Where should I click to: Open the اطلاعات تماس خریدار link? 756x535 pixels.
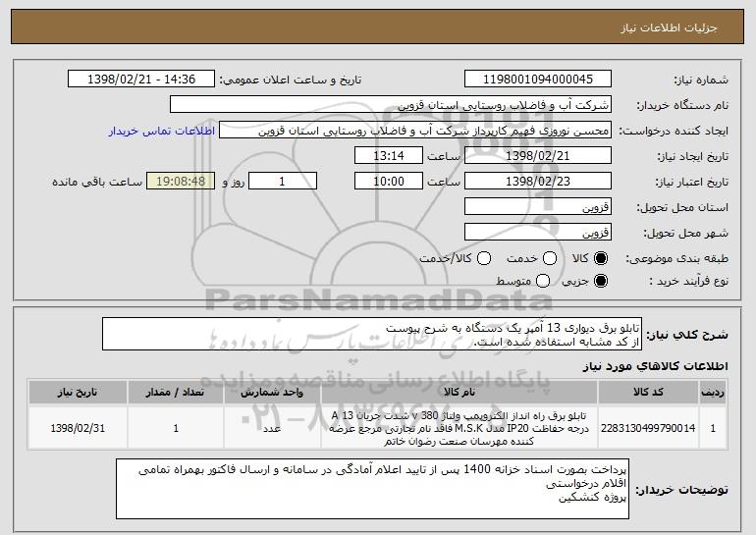point(162,132)
